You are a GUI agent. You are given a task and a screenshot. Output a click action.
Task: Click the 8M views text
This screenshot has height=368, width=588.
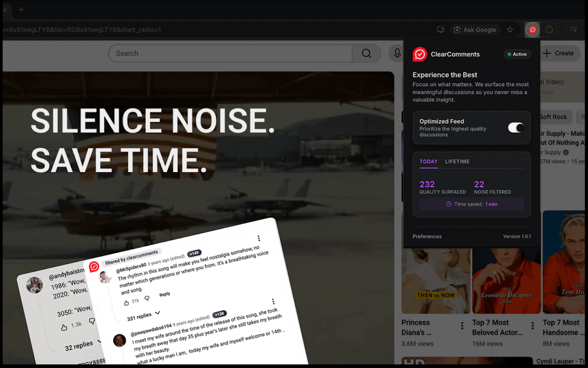tap(556, 344)
